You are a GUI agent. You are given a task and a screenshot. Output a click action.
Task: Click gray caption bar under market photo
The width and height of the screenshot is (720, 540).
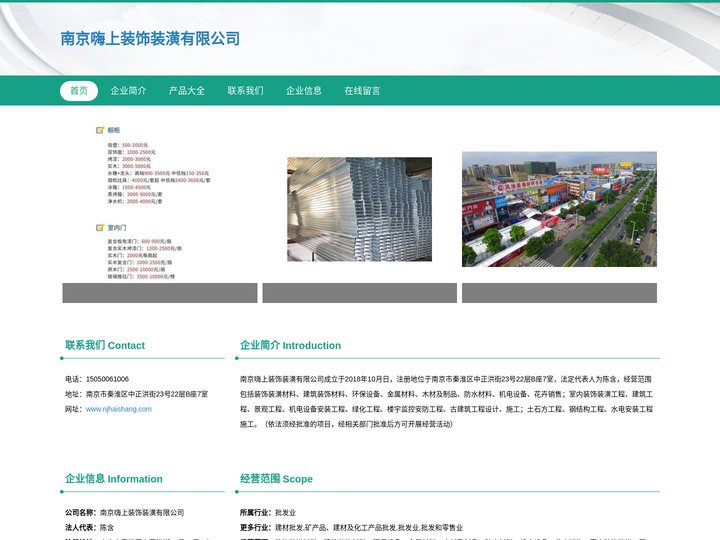[x=559, y=293]
